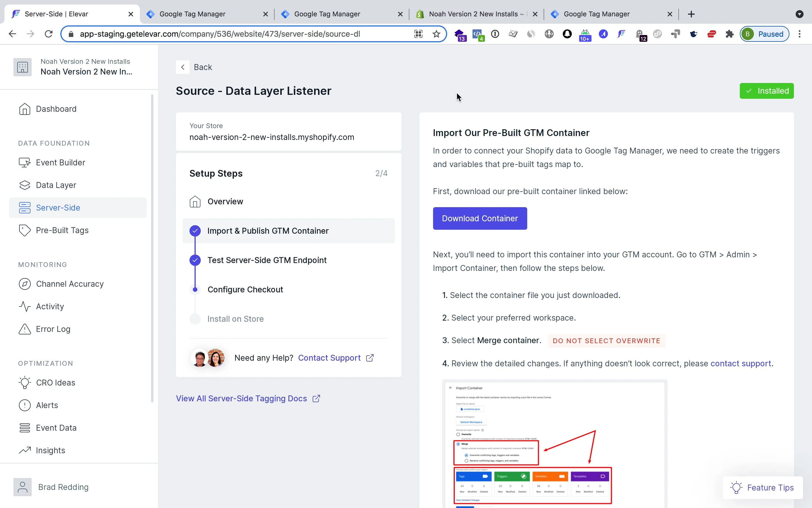The width and height of the screenshot is (812, 508).
Task: Click the extension icon with 4 badge
Action: coord(478,35)
